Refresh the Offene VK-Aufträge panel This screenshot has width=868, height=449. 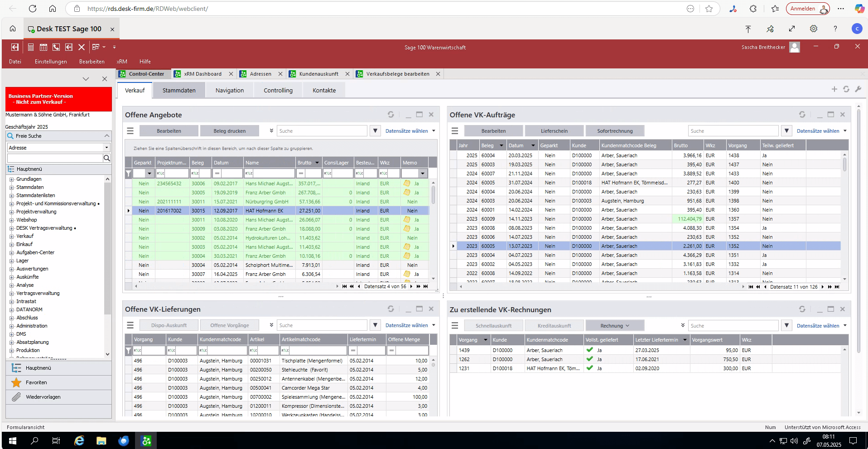(x=802, y=115)
